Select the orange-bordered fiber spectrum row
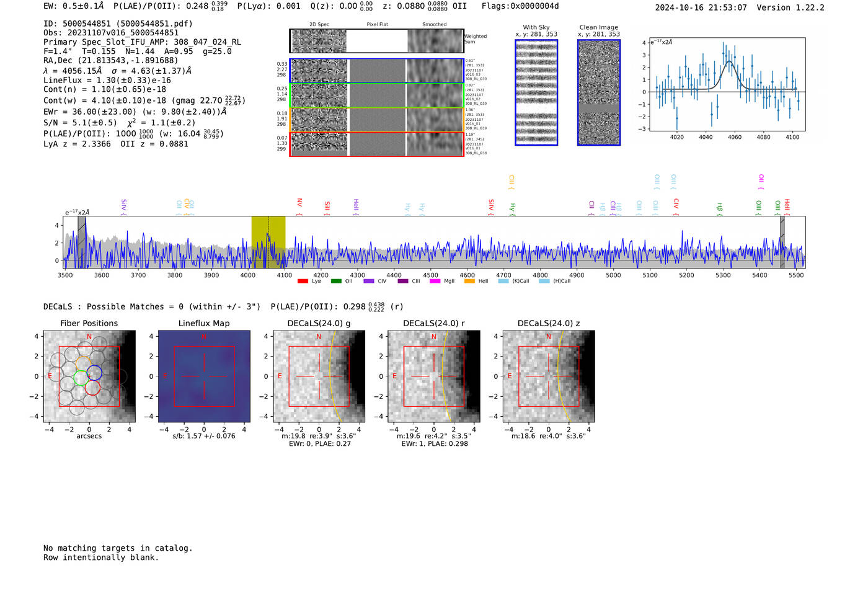 377,120
